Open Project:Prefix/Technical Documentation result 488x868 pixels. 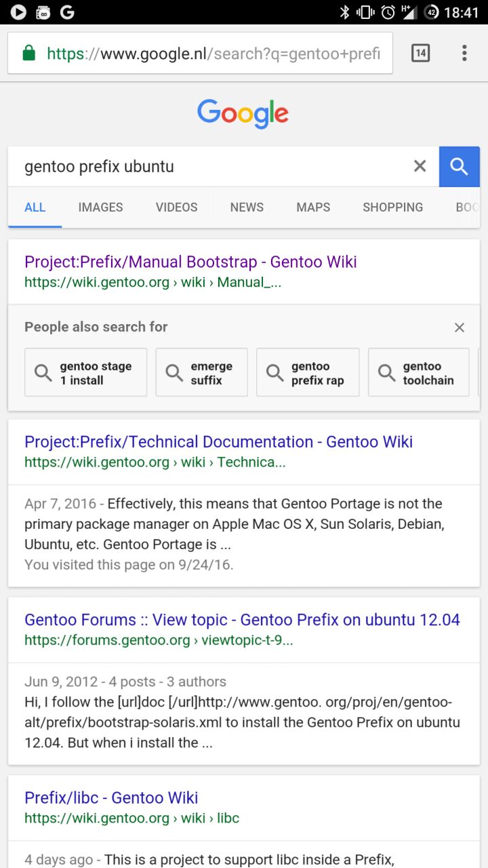coord(218,442)
